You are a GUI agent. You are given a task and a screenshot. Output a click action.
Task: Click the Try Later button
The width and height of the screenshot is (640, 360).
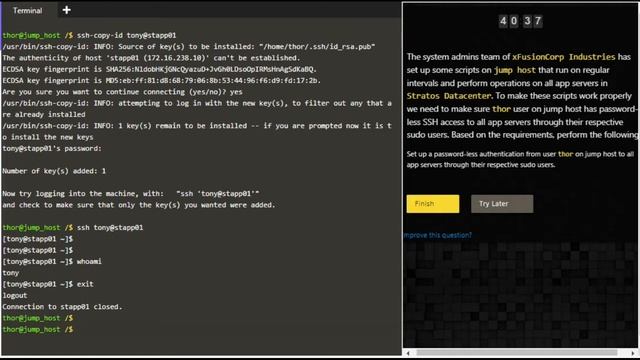coord(502,204)
